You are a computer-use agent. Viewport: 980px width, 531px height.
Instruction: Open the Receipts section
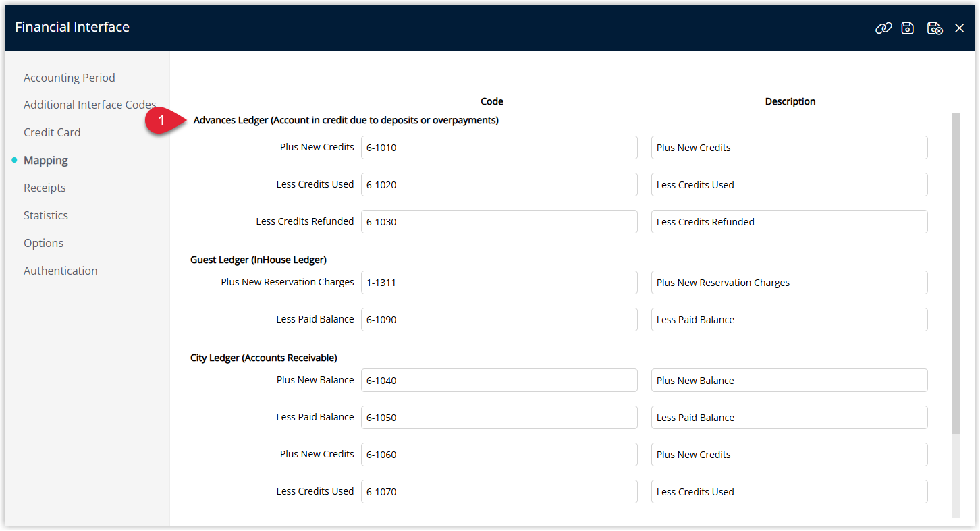[45, 188]
